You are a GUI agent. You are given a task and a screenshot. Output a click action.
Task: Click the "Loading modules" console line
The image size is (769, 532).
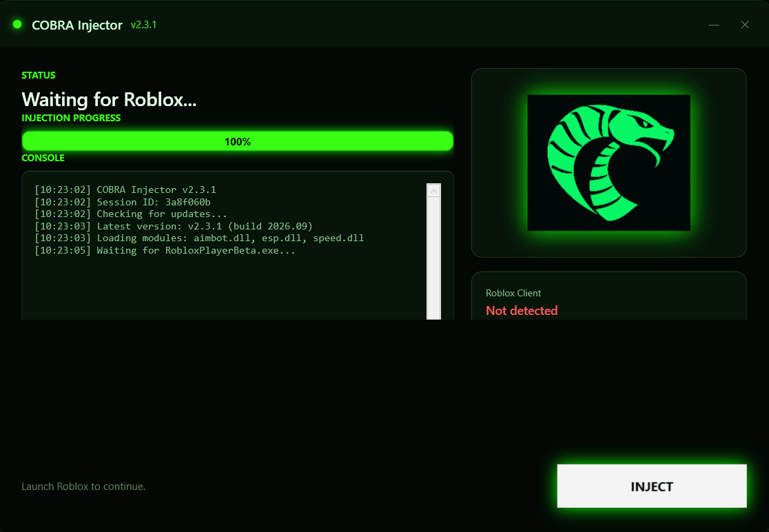[199, 238]
